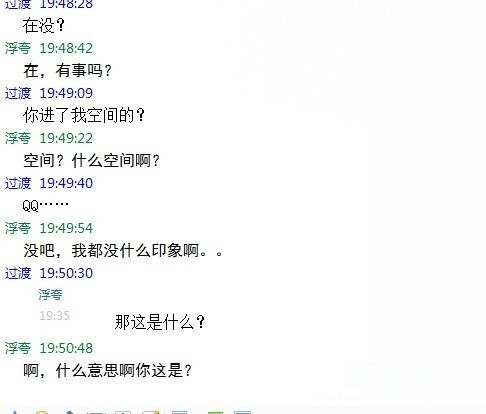Click sender name 浮夸 at 19:48:42
This screenshot has width=486, height=414.
[18, 48]
